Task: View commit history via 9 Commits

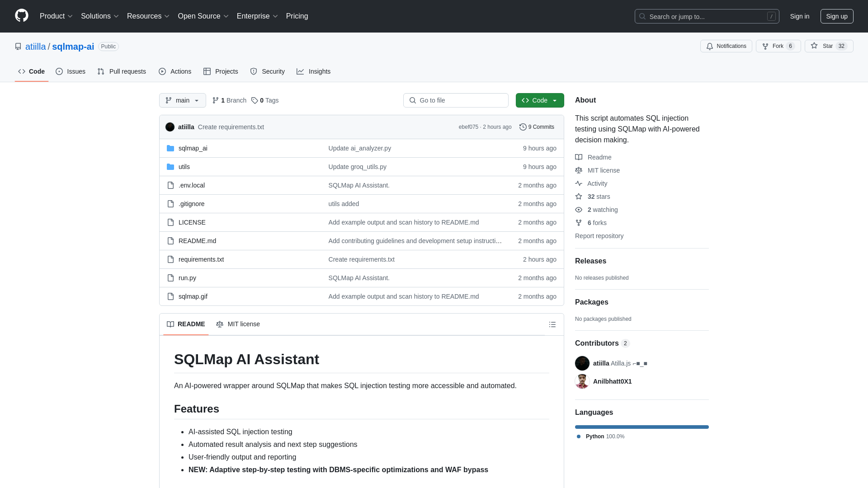Action: tap(537, 127)
